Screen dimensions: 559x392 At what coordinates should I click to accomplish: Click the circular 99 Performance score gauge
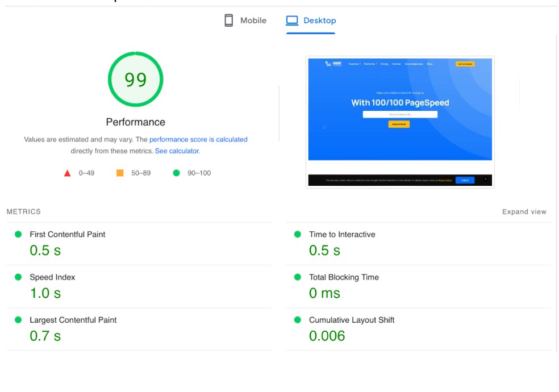[x=135, y=79]
